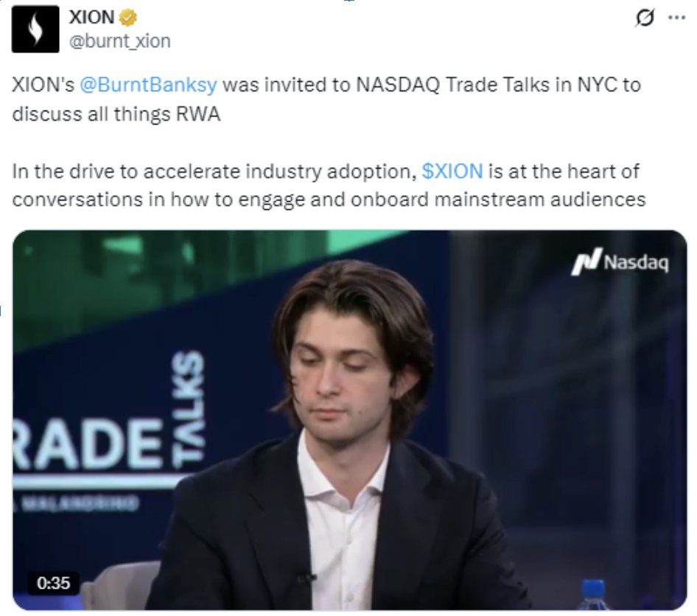Open the @BurntBanksy mention link

point(149,85)
